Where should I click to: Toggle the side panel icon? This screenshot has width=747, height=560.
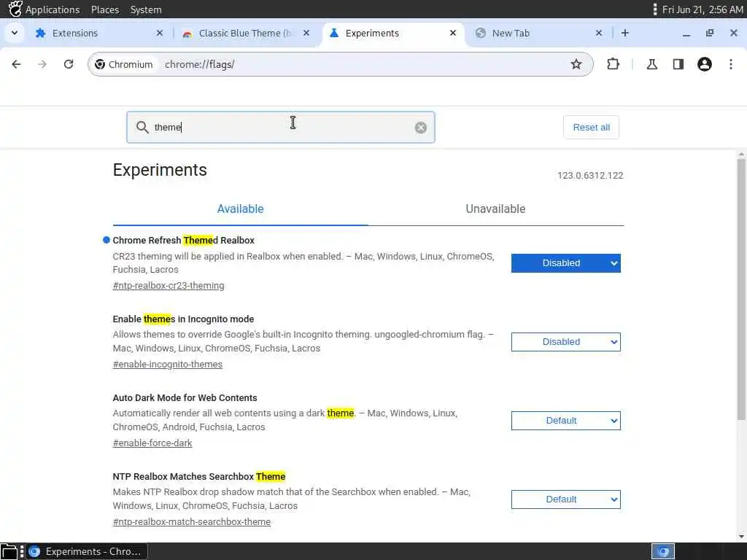click(678, 64)
